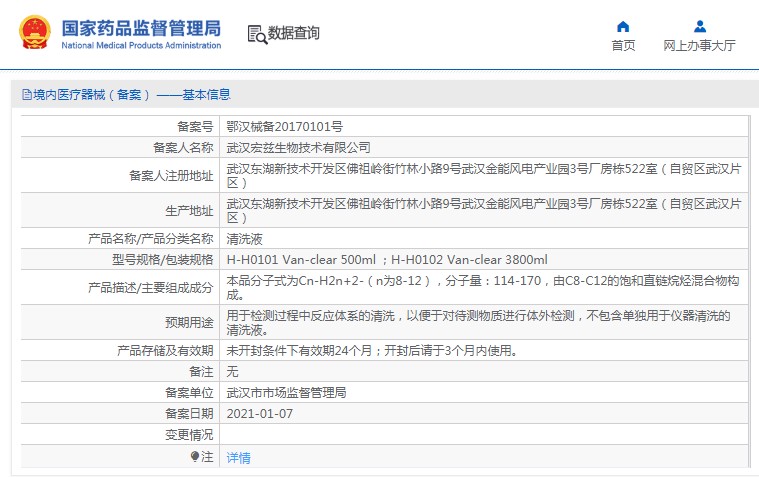
Task: Click the label 生产地址
Action: click(x=189, y=211)
